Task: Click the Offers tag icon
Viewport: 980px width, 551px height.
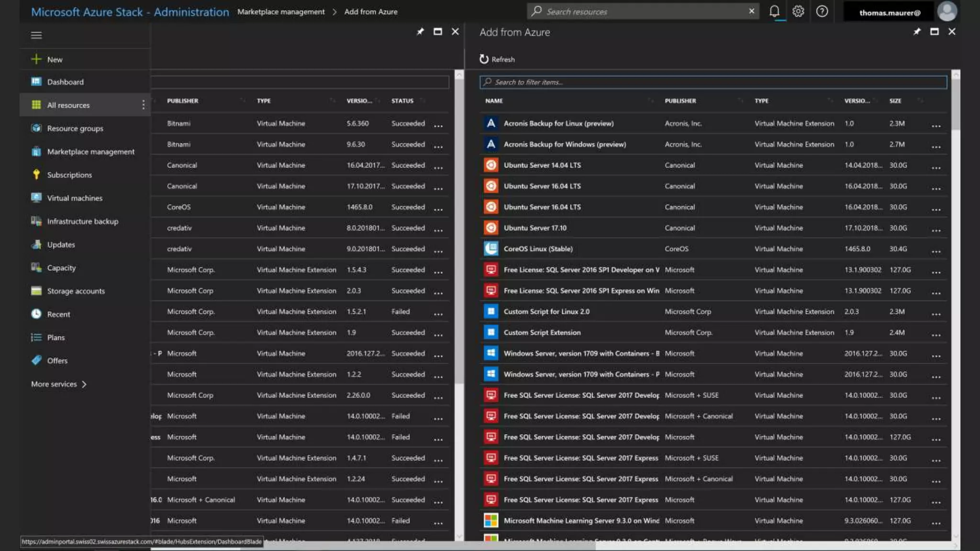Action: coord(36,360)
